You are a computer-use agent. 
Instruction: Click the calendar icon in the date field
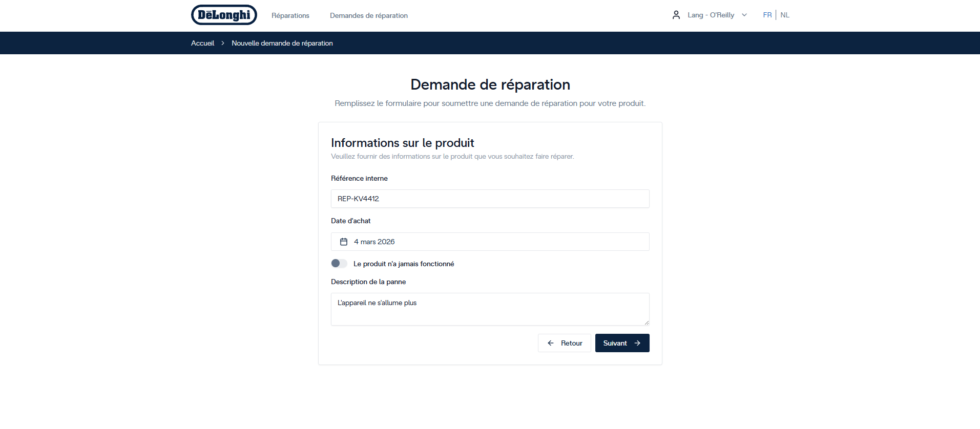point(344,242)
